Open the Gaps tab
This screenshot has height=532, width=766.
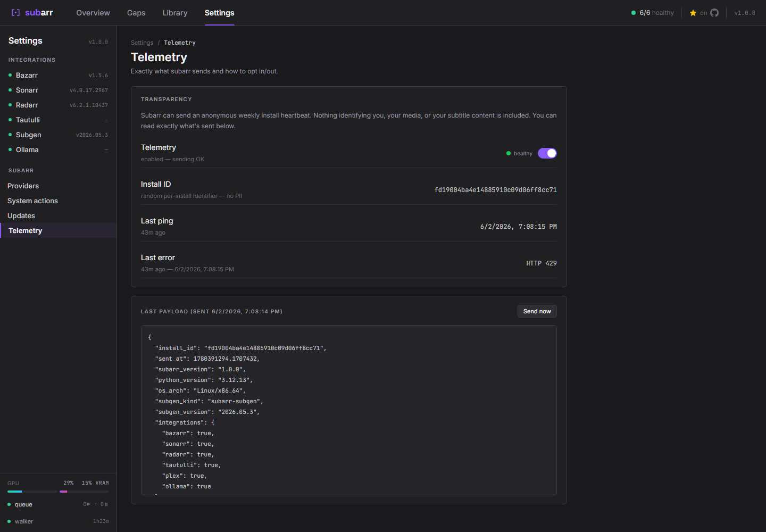[136, 13]
